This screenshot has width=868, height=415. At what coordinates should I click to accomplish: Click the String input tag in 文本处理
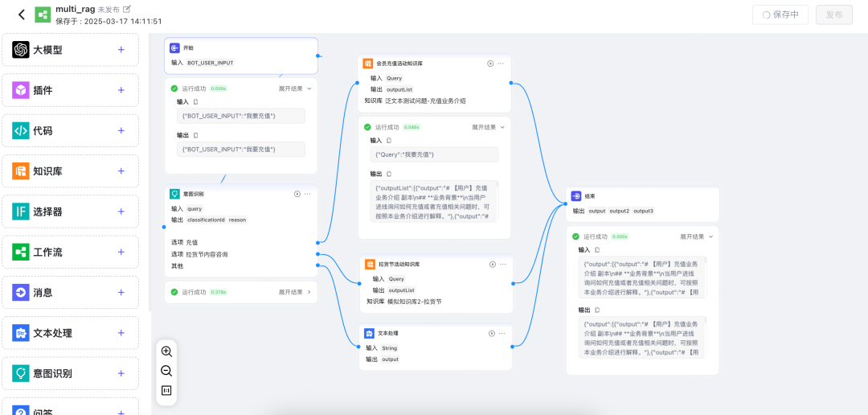click(x=389, y=348)
